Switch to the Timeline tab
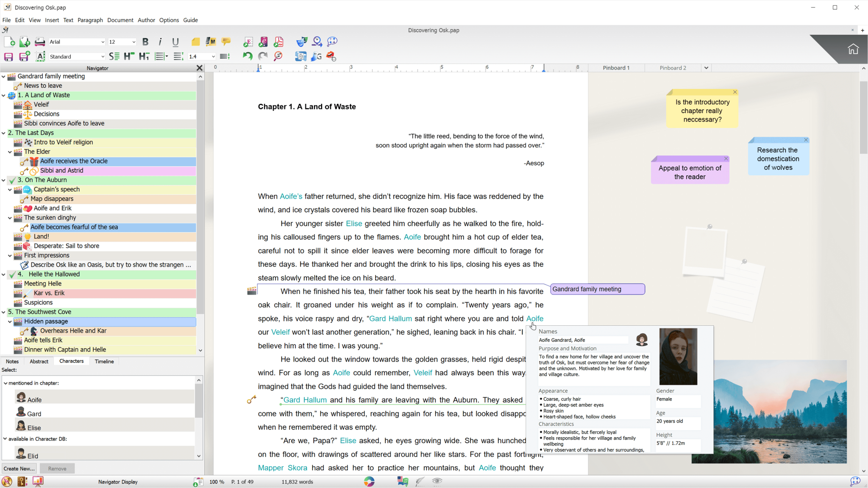The image size is (868, 488). point(104,361)
